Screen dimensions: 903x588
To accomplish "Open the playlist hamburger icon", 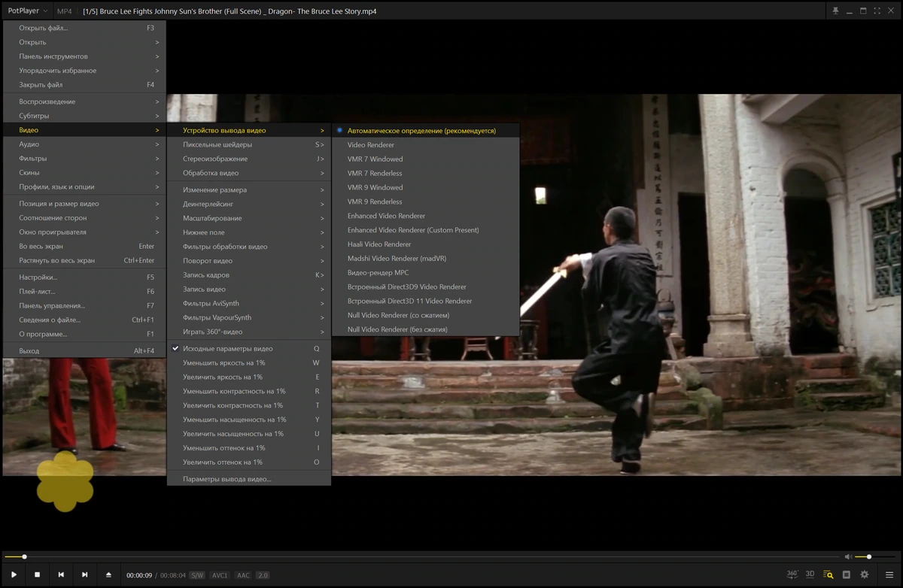I will [889, 574].
